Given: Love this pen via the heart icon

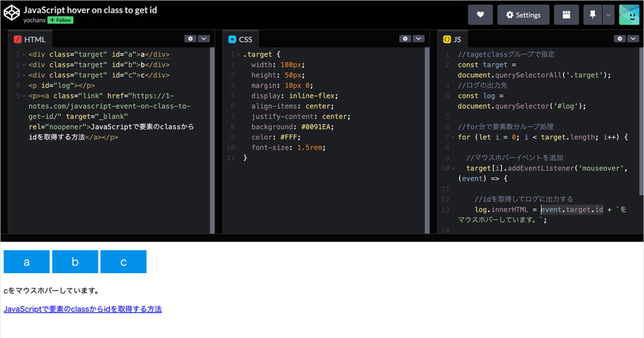Looking at the screenshot, I should [480, 14].
